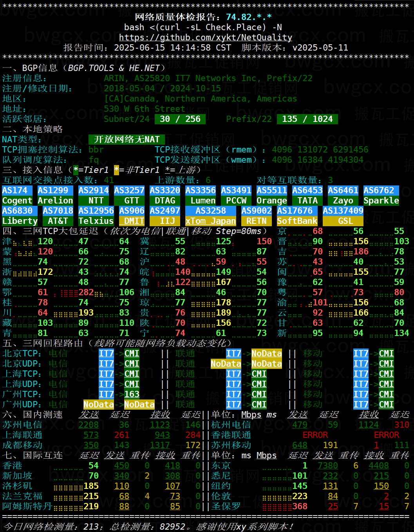Screen dimensions: 414x532
Task: Click the 东京 send speed 7380
Action: tap(328, 465)
